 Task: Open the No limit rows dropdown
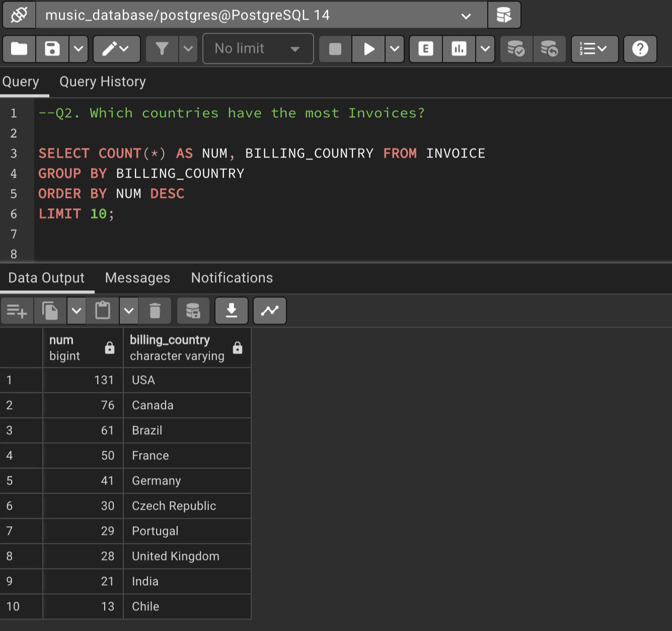(258, 49)
